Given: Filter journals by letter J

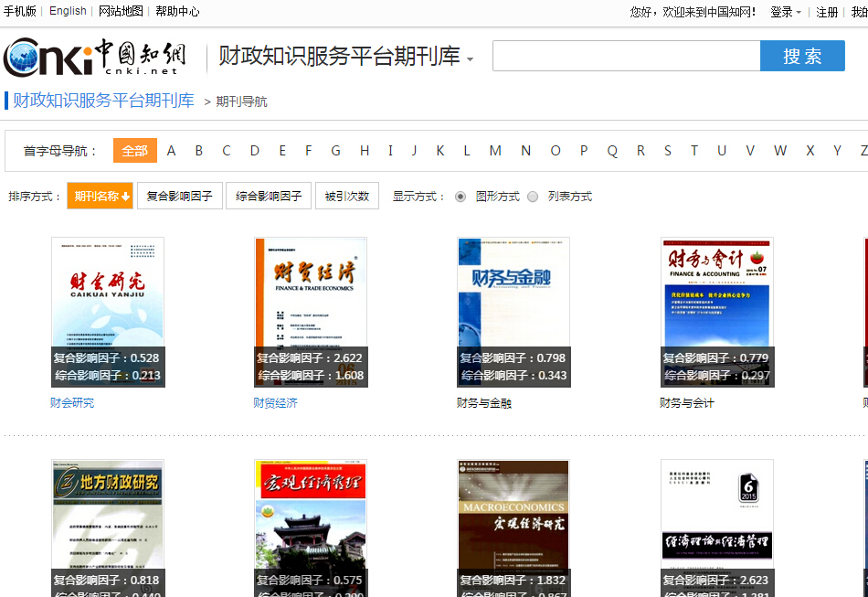Looking at the screenshot, I should pos(414,151).
